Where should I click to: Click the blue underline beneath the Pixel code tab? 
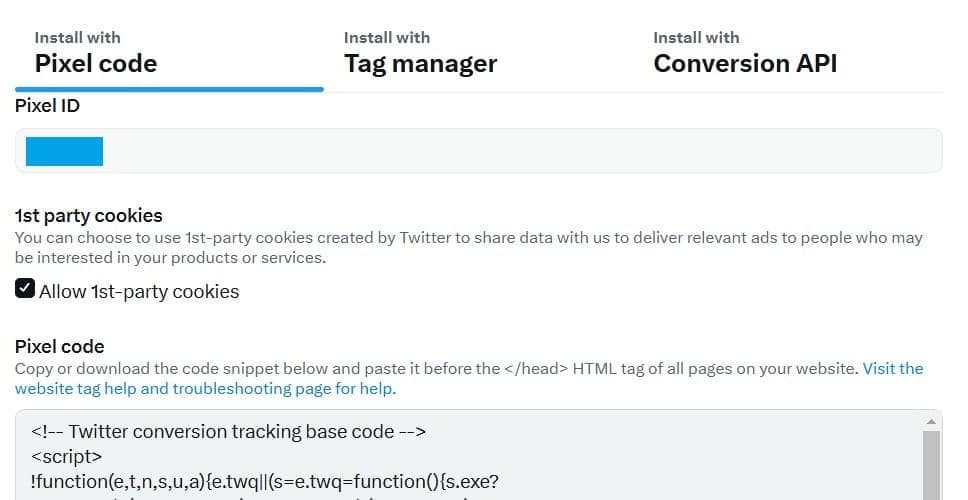click(x=169, y=89)
